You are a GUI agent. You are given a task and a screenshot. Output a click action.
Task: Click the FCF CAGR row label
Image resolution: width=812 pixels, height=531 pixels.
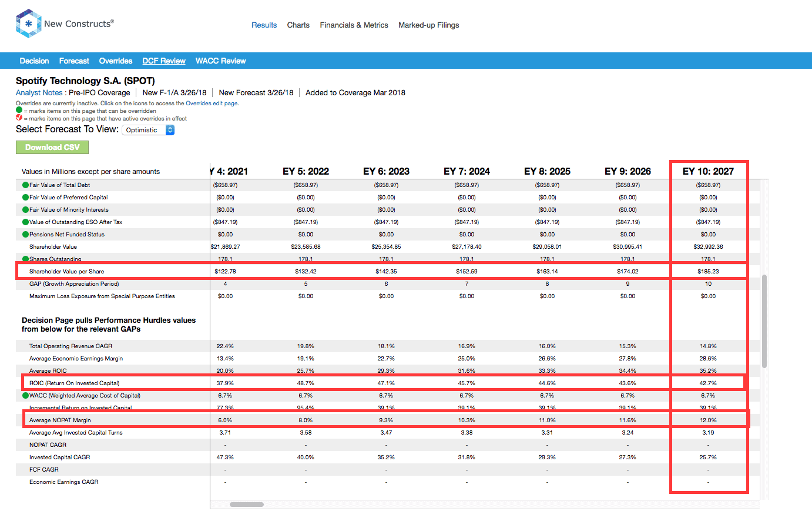44,469
